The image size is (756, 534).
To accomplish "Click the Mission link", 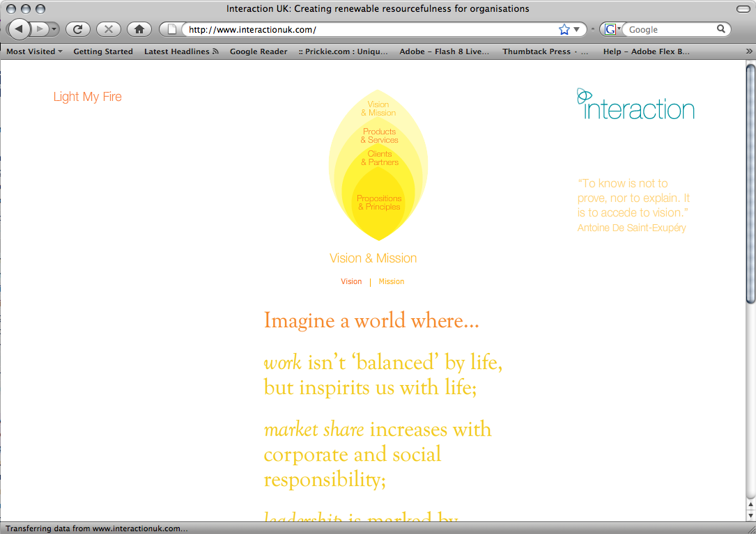I will pos(392,282).
